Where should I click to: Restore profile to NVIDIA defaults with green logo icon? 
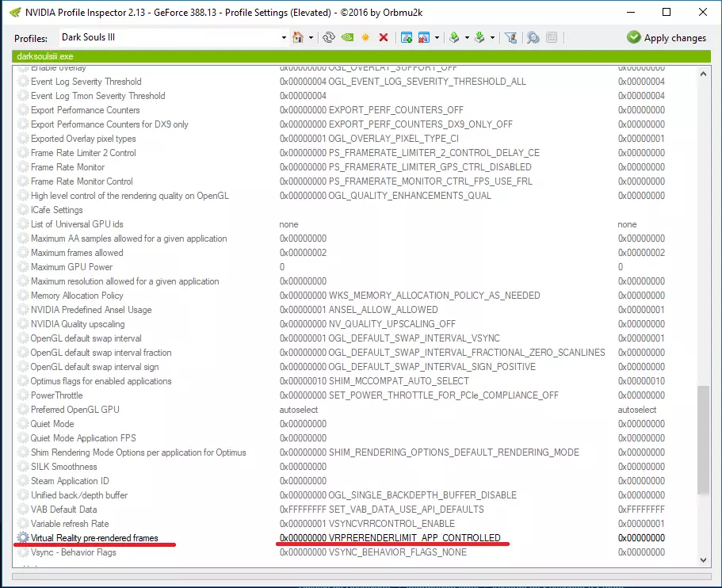(347, 37)
